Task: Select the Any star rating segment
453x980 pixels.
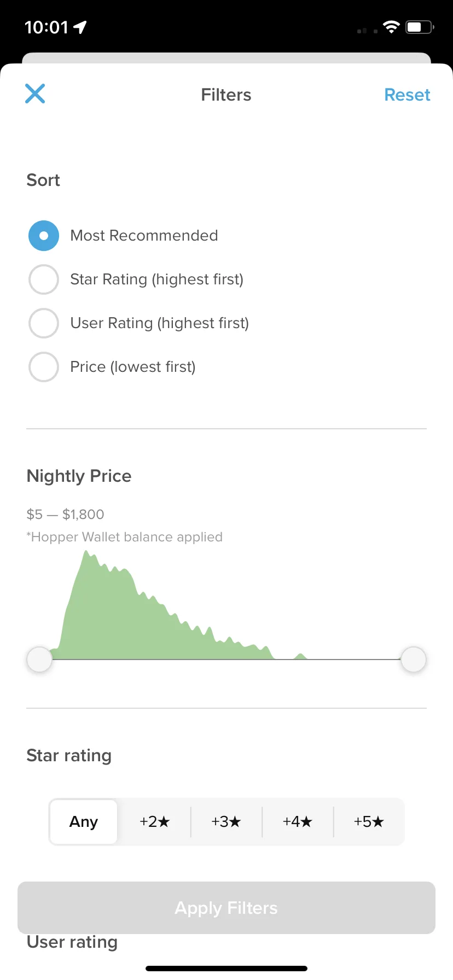Action: coord(84,821)
